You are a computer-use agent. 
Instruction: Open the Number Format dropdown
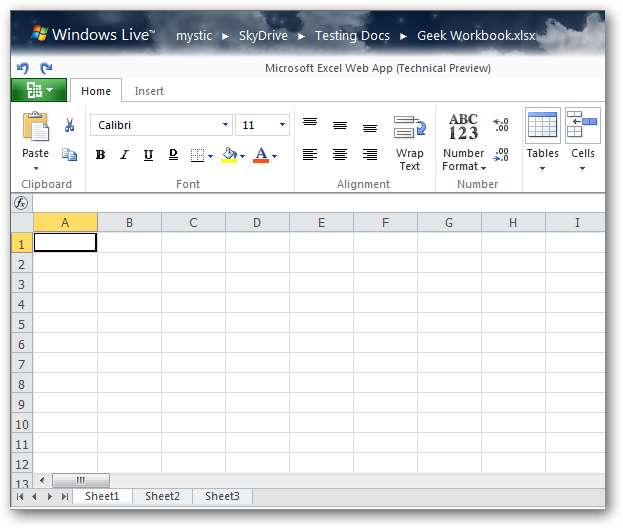tap(463, 143)
